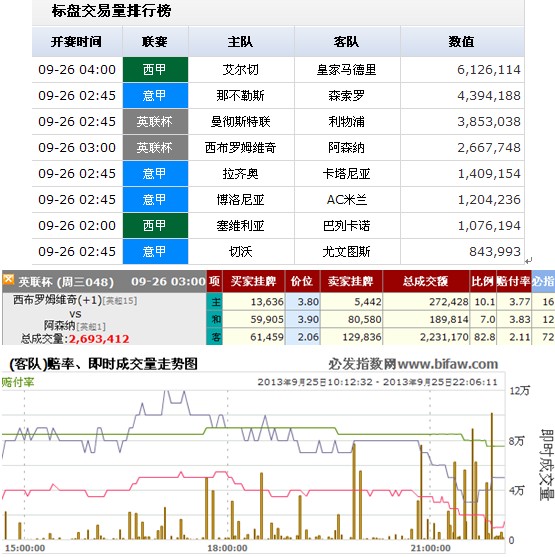
Task: Sort by 开赛时间 column header
Action: click(x=77, y=42)
